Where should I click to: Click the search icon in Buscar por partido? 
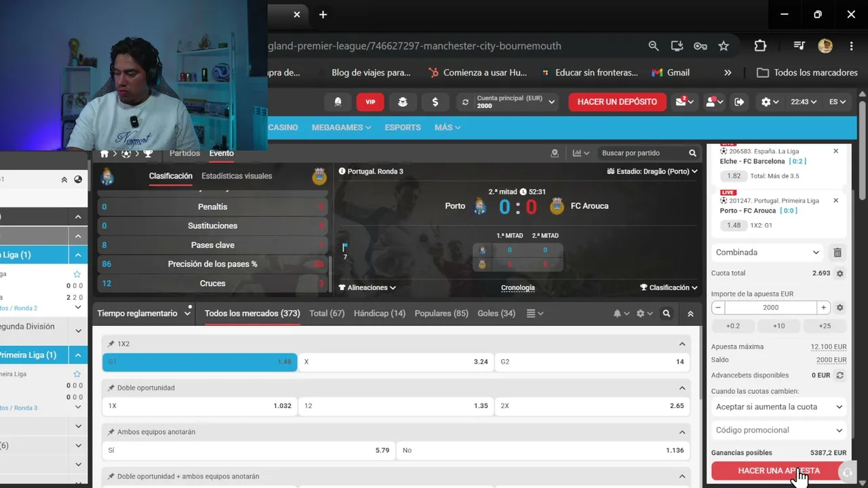click(692, 153)
